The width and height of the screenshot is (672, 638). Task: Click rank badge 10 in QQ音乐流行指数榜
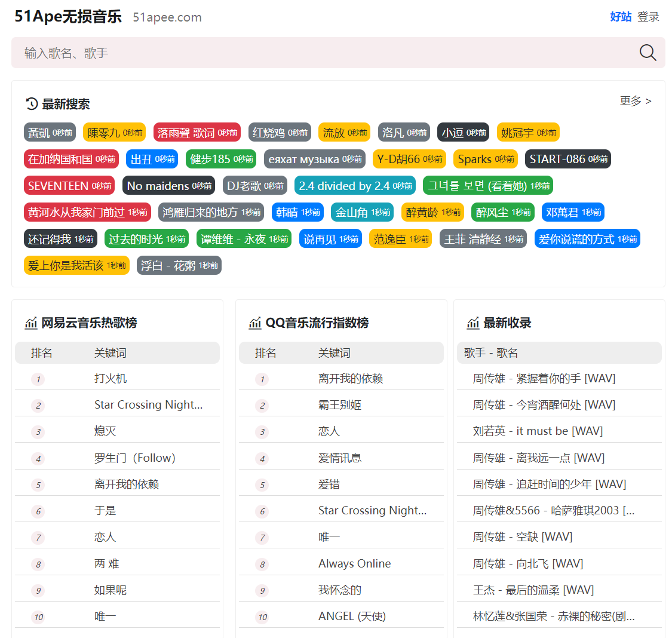(x=262, y=617)
